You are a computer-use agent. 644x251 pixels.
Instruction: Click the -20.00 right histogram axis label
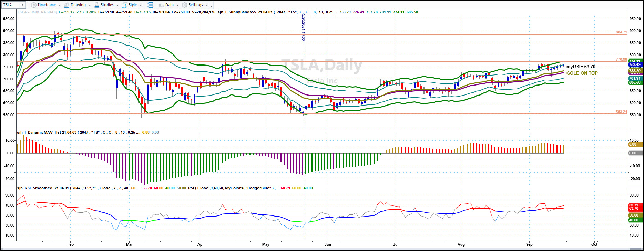[635, 179]
